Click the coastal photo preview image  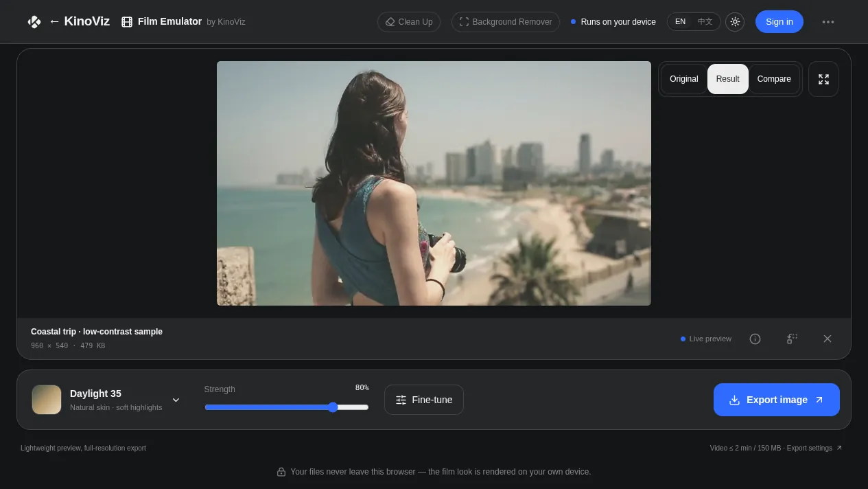tap(434, 183)
